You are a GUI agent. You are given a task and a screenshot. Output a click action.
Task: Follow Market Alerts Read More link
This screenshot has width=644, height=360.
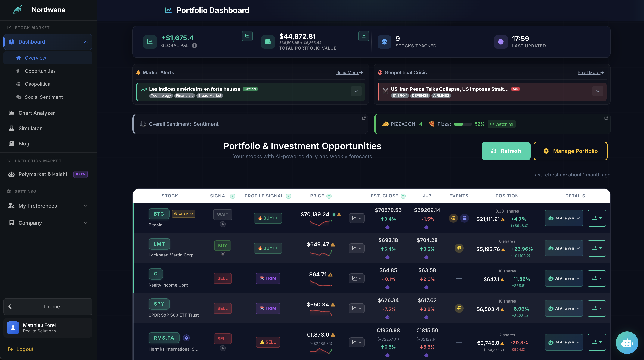[349, 73]
